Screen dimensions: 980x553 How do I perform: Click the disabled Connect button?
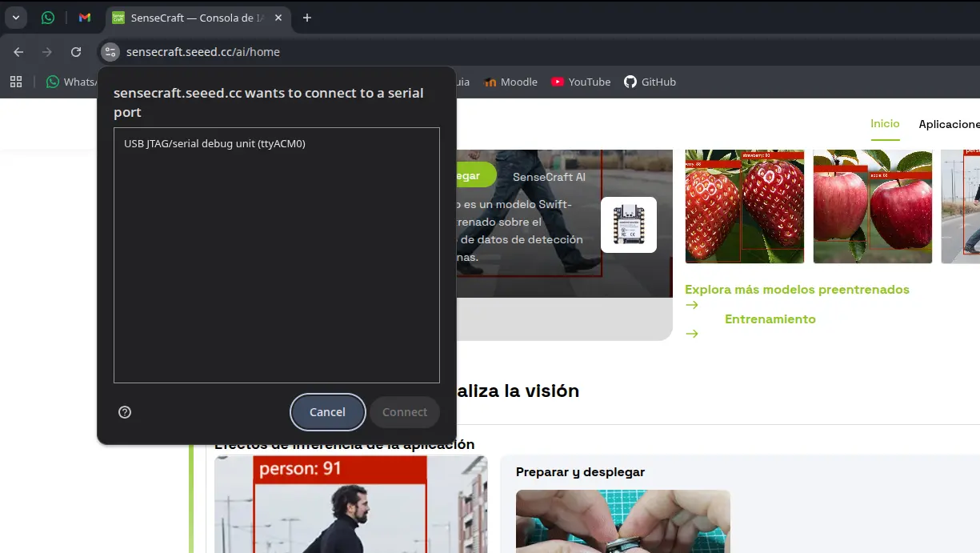405,412
